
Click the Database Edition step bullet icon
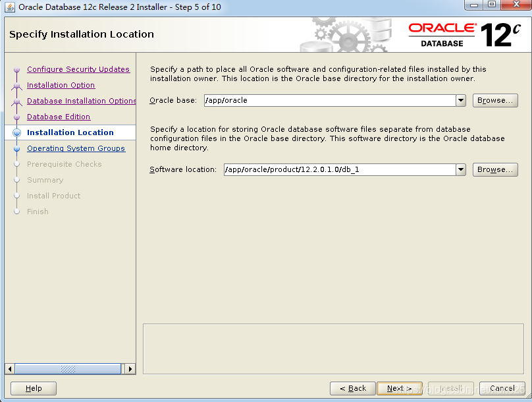pos(16,117)
